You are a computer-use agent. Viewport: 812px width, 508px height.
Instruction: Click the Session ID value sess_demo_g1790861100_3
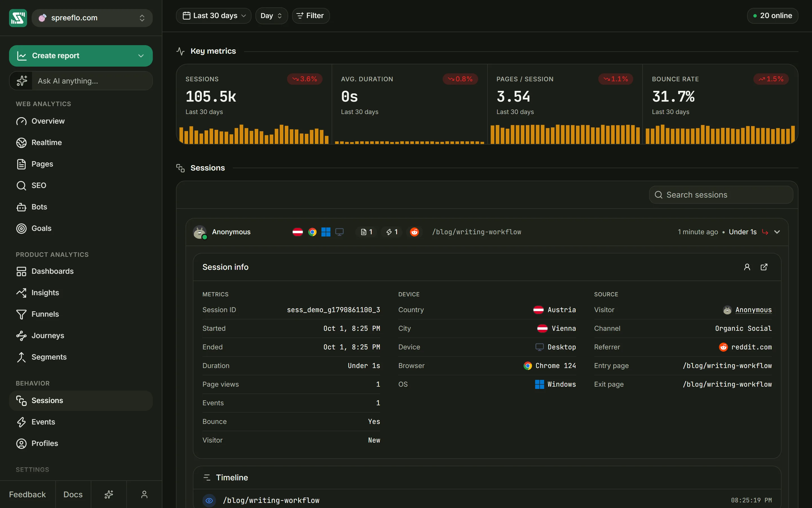(x=333, y=310)
